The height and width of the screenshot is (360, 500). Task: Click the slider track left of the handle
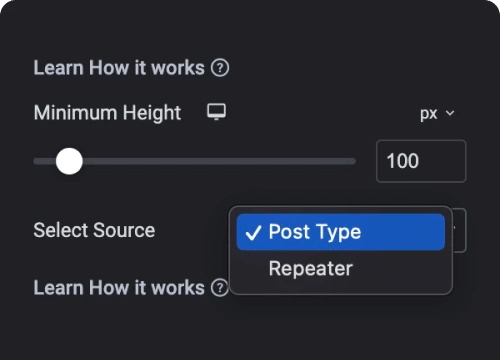[44, 161]
